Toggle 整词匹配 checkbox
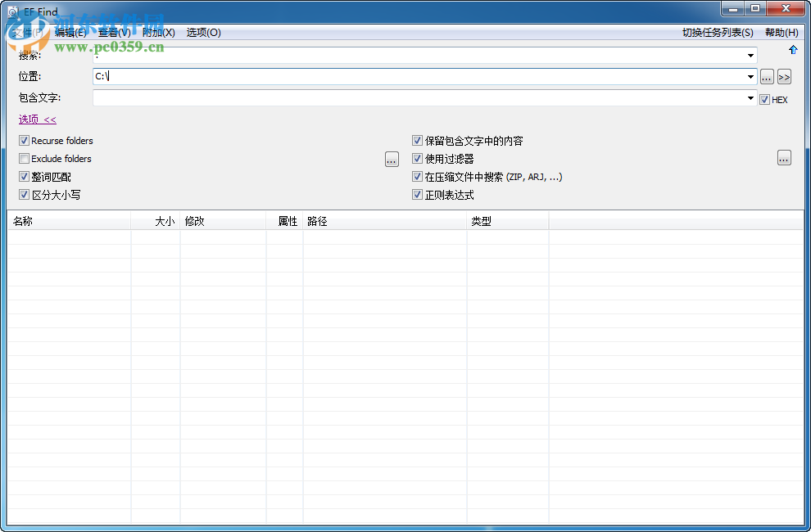811x532 pixels. click(24, 176)
